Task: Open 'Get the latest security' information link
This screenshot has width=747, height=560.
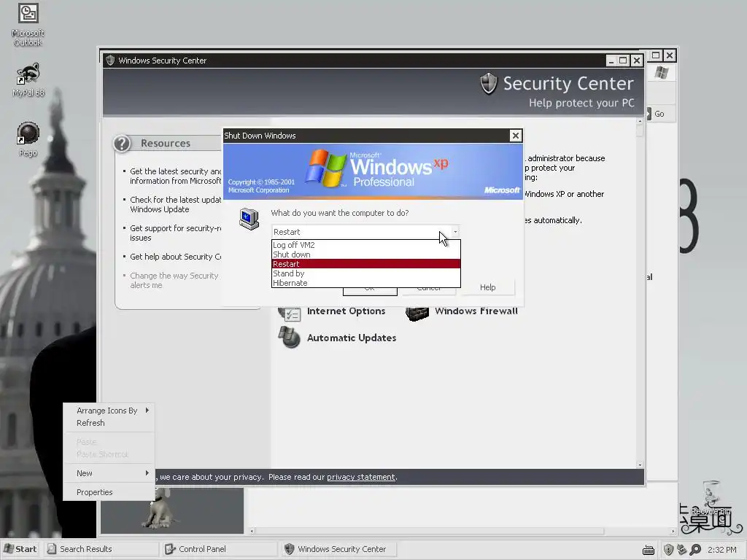Action: click(x=175, y=176)
